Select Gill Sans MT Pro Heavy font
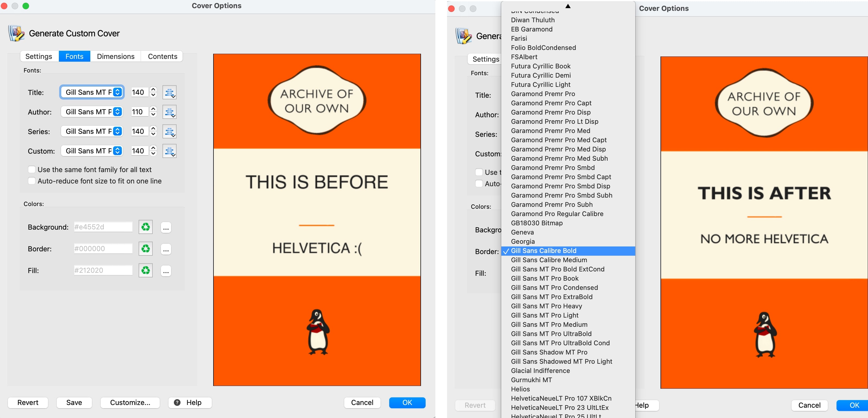 546,306
